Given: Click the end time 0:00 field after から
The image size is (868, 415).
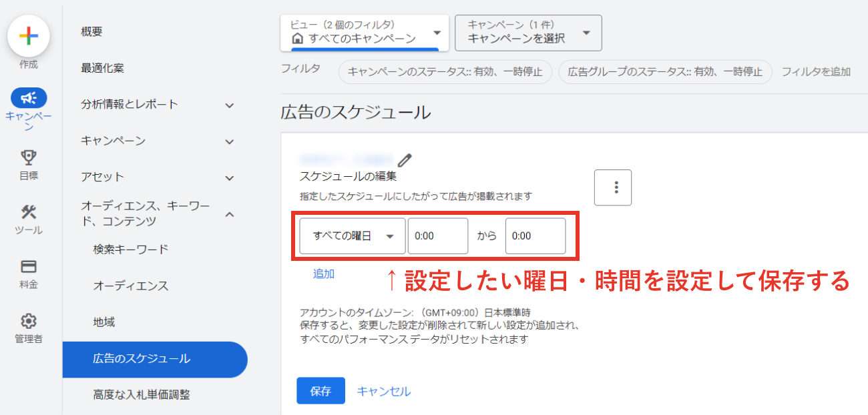Looking at the screenshot, I should pos(535,236).
